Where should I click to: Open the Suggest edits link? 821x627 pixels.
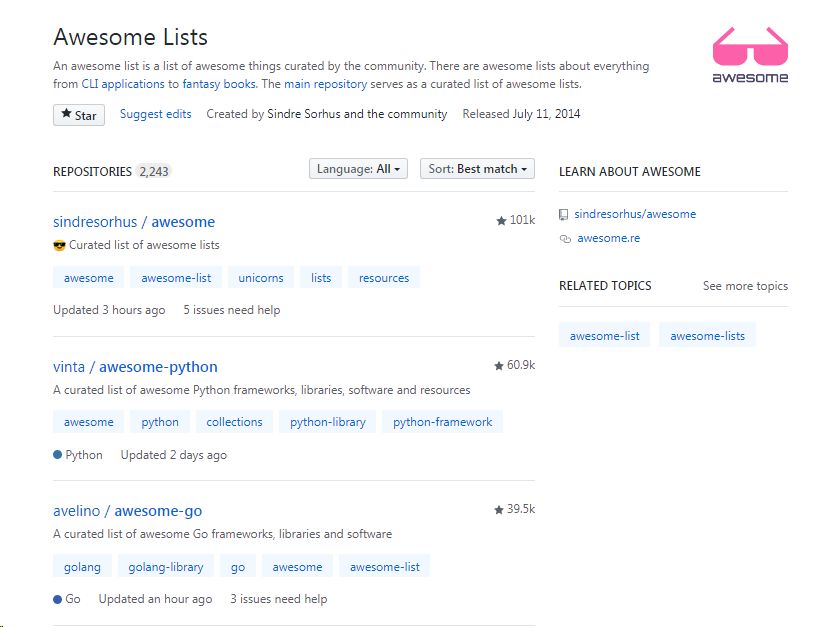(156, 114)
